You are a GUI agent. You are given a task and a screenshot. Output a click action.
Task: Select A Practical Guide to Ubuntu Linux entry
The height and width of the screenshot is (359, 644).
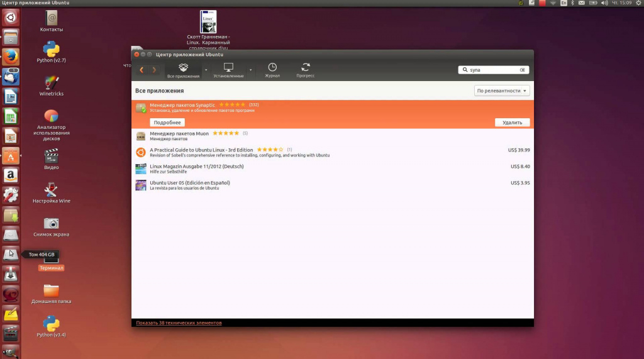click(333, 152)
